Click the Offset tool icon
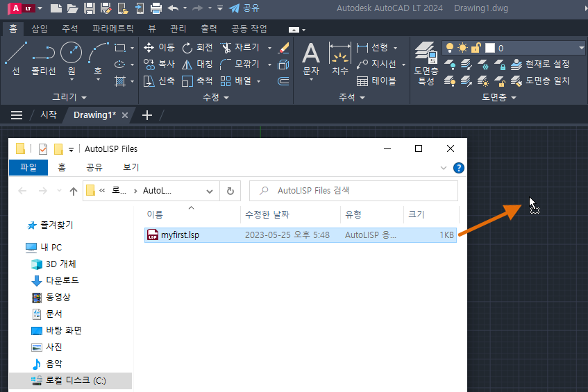Screen dimensions: 588x392 coord(283,81)
